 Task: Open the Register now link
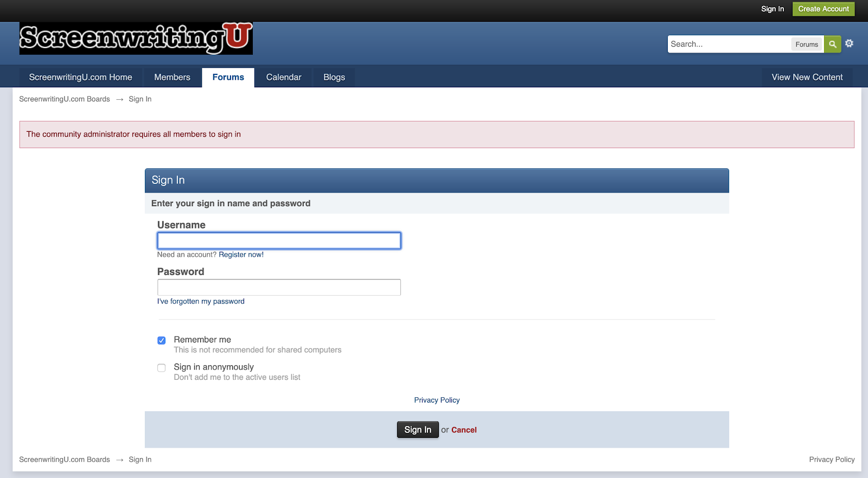point(241,255)
